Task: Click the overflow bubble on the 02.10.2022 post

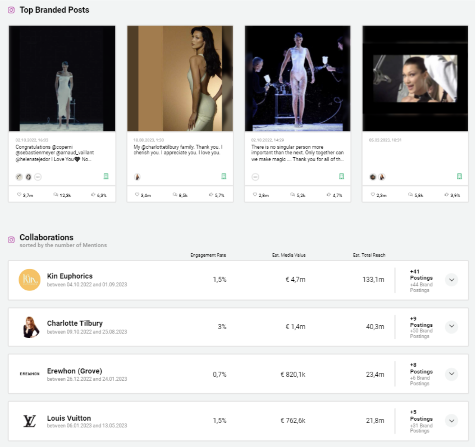Action: click(255, 177)
